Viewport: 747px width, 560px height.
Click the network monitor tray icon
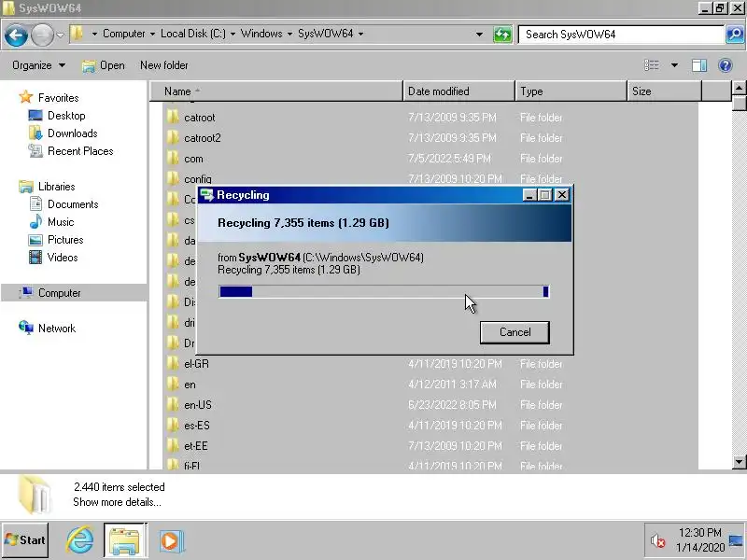pos(736,540)
